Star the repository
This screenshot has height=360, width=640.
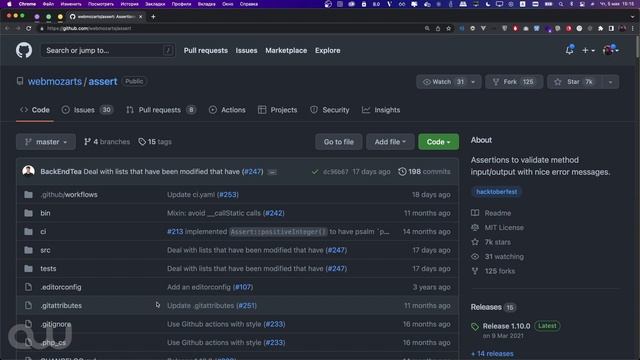coord(574,82)
